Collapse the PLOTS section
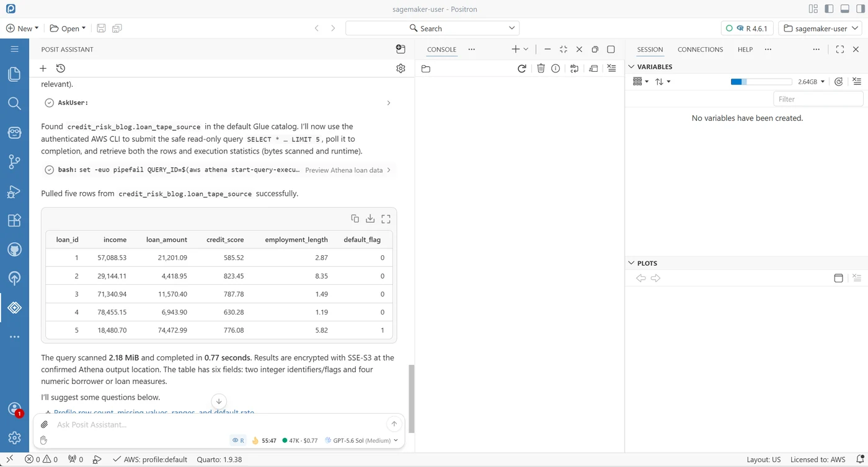Screen dimensions: 868x467 point(632,263)
